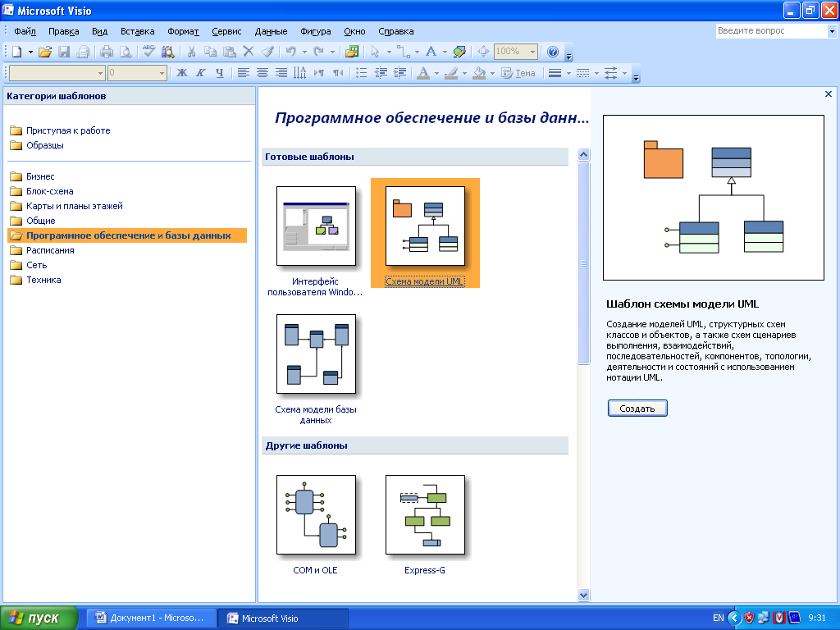This screenshot has height=630, width=840.
Task: Click the Cut scissors icon
Action: (191, 52)
